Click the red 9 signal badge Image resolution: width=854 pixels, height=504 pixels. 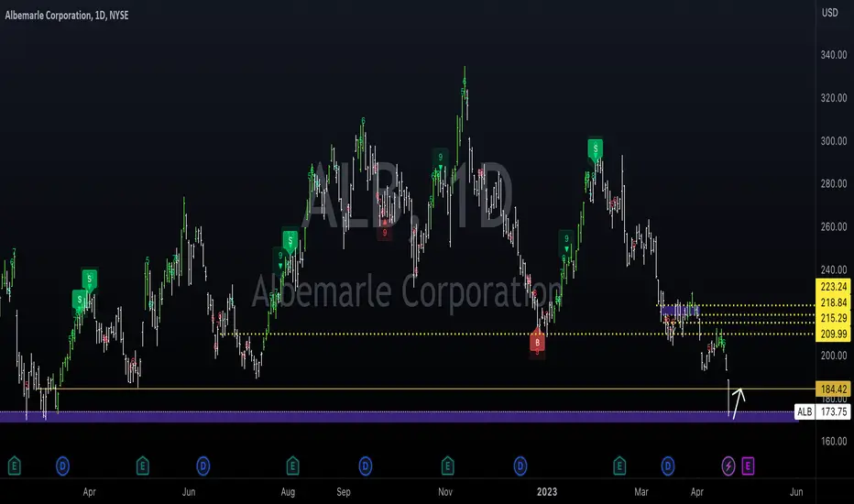point(385,233)
